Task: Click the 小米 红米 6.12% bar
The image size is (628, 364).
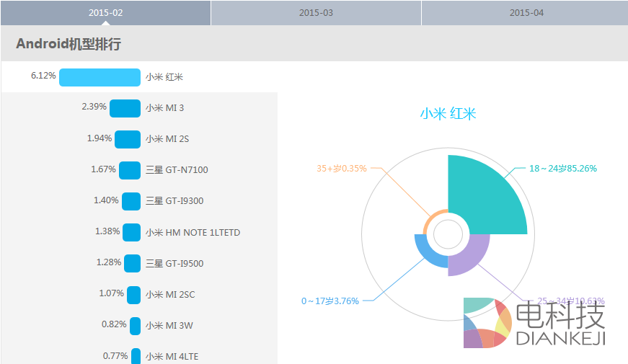Action: tap(99, 77)
